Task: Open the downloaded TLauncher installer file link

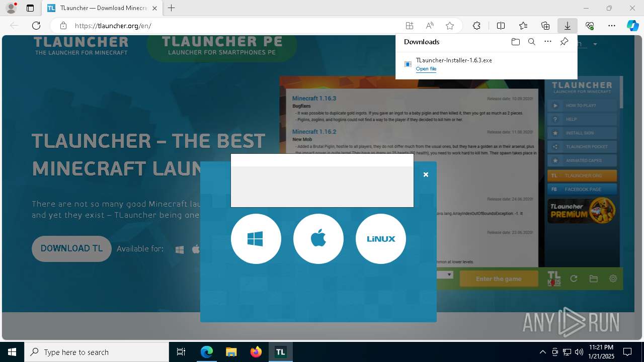Action: (x=426, y=69)
